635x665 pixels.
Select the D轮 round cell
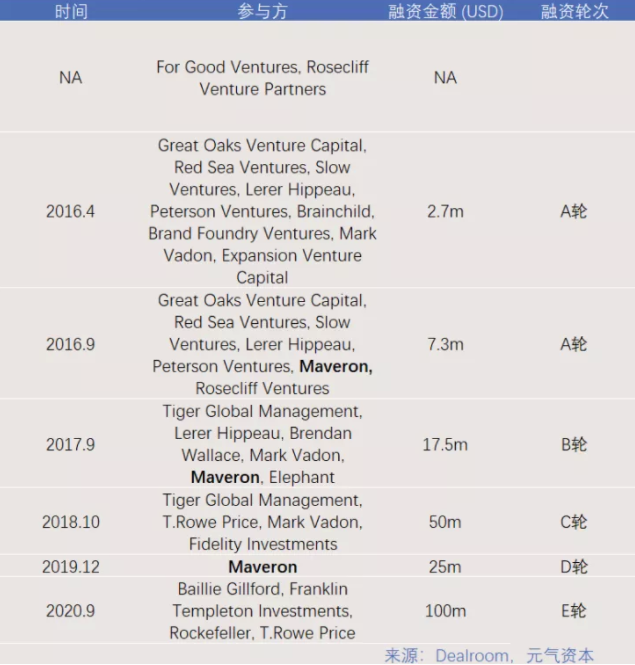[574, 567]
